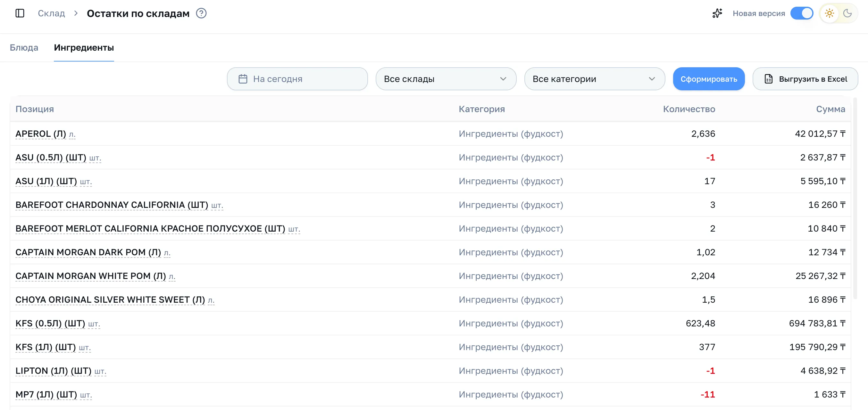This screenshot has height=410, width=868.
Task: Open the Склад breadcrumb link
Action: point(51,13)
